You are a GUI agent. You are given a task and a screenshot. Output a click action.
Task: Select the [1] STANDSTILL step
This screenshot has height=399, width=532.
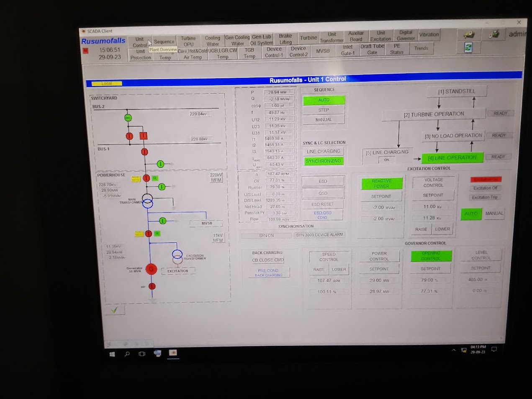[457, 91]
